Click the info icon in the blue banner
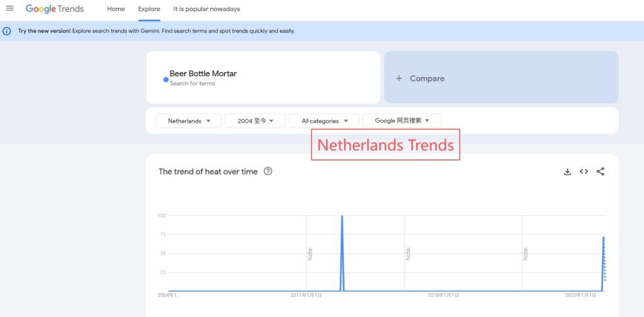Viewport: 644px width, 317px height. point(7,31)
